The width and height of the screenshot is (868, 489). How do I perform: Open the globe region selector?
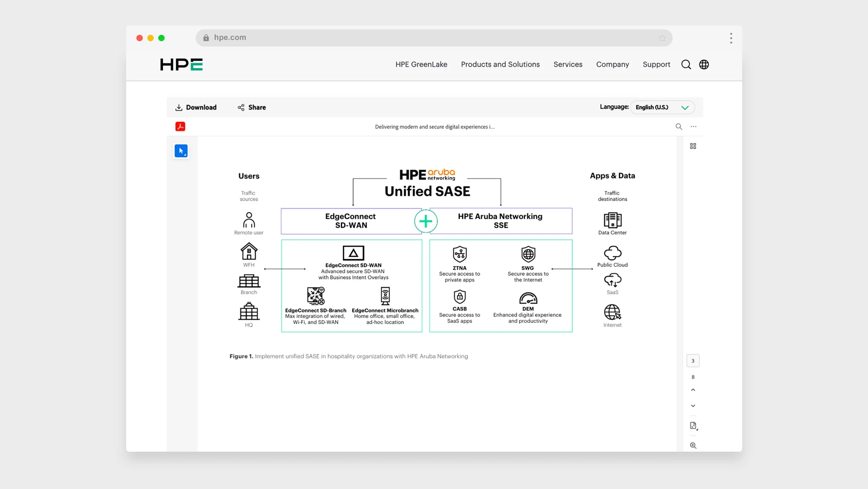[704, 65]
